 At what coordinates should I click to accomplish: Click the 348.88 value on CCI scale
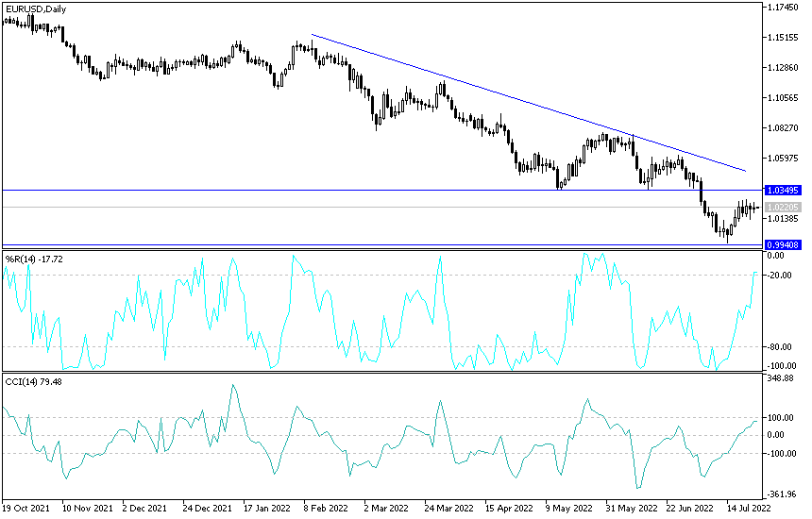point(781,378)
